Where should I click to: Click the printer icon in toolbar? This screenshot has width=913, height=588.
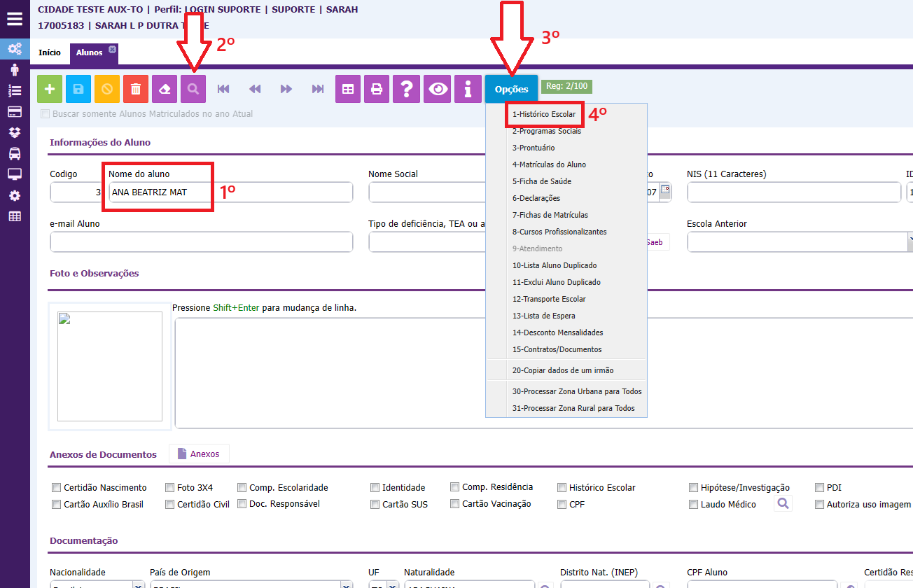pos(377,89)
